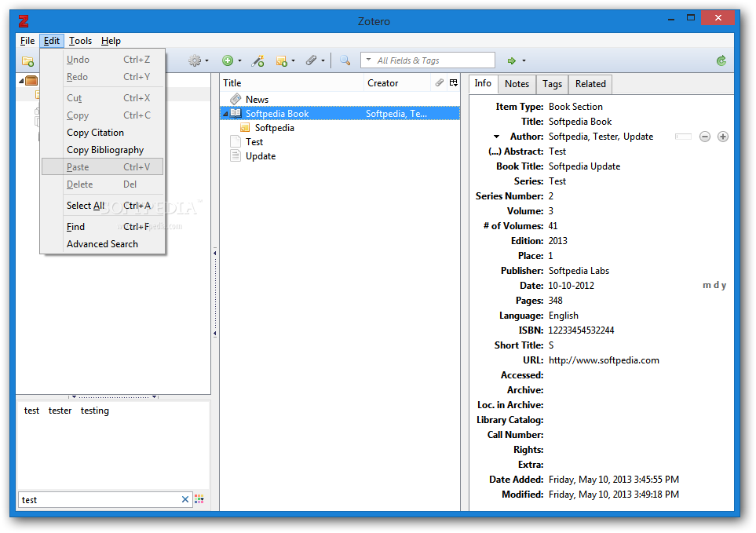
Task: Click the green Locate arrow icon
Action: [512, 60]
